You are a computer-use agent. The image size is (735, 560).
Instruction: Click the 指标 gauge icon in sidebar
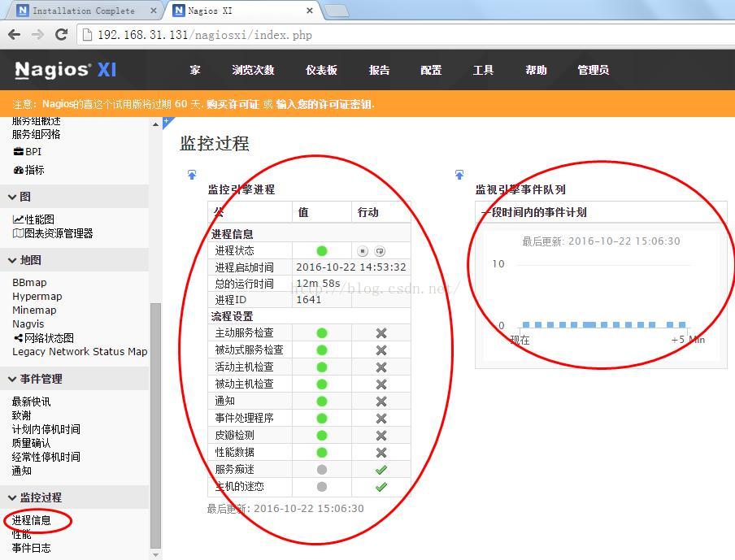(x=18, y=170)
